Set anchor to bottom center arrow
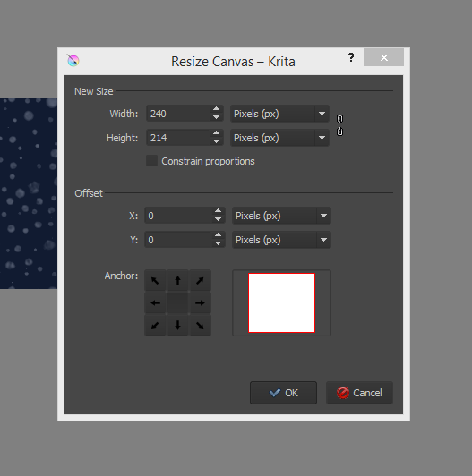Viewport: 472px width, 476px height. [x=178, y=325]
